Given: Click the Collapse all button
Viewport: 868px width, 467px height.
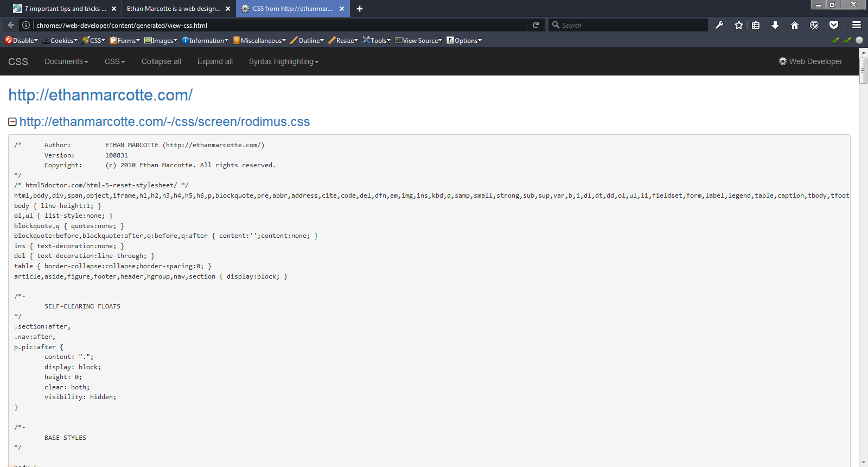Looking at the screenshot, I should tap(161, 61).
